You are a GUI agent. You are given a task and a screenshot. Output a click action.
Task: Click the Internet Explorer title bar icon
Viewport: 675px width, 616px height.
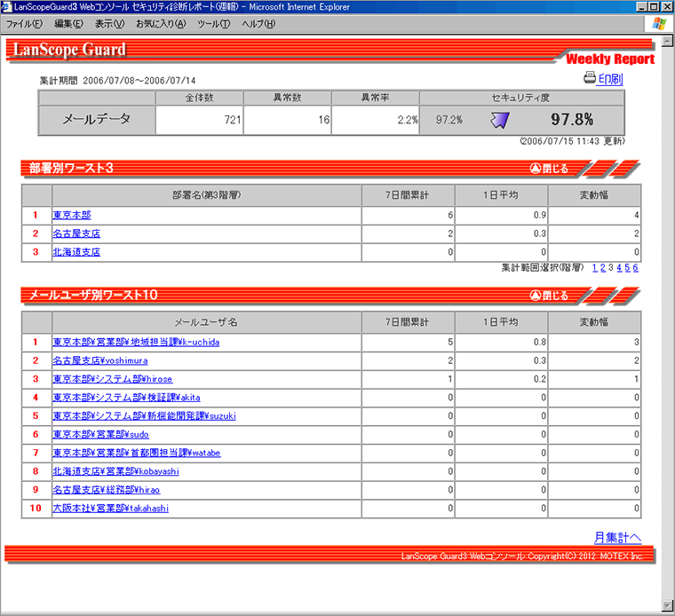[6, 6]
